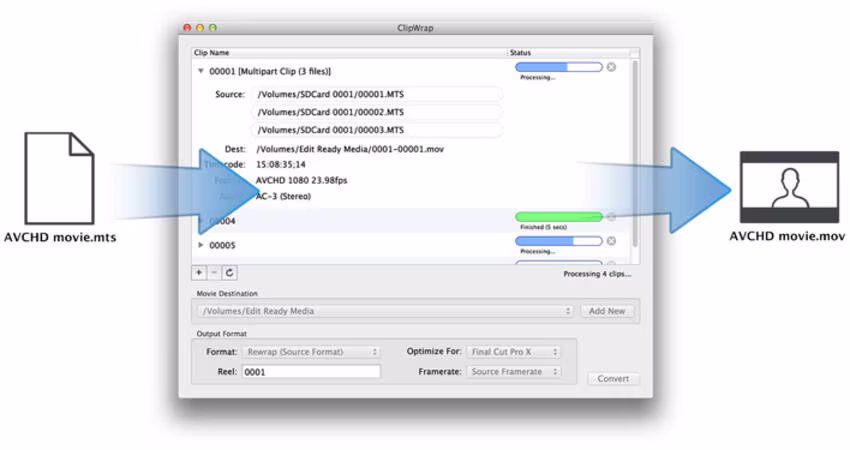Click the 00001 clip progress bar
The width and height of the screenshot is (850, 450).
pos(559,67)
